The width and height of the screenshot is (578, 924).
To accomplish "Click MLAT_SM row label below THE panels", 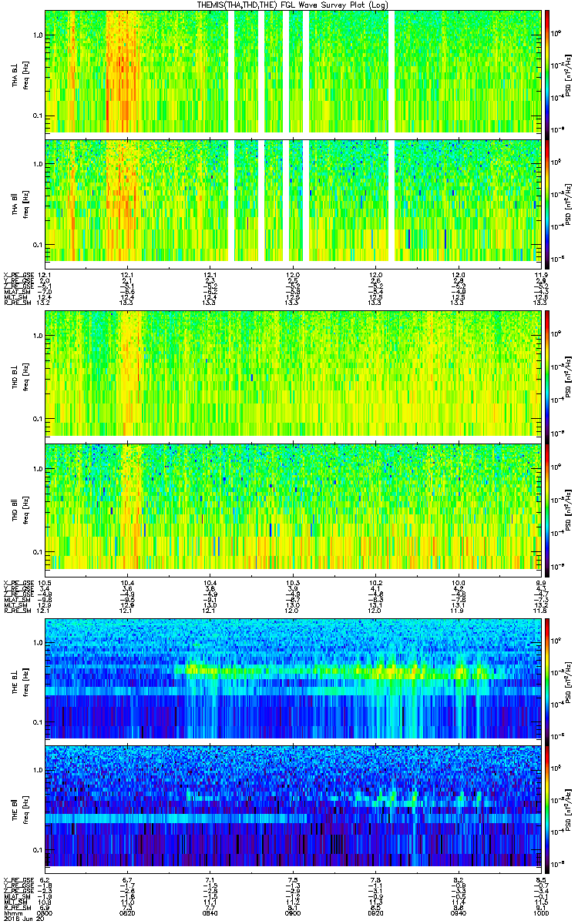I will [15, 896].
